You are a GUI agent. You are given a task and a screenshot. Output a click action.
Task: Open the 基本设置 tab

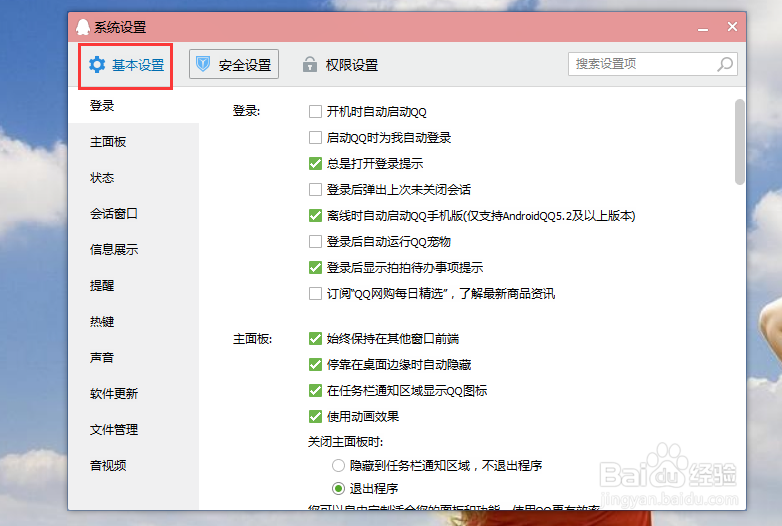126,65
